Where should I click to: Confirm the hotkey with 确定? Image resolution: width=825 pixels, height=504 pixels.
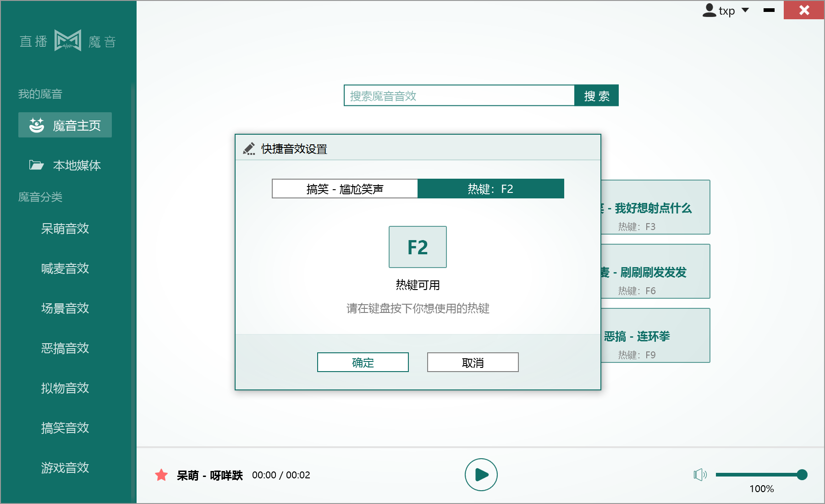(363, 362)
